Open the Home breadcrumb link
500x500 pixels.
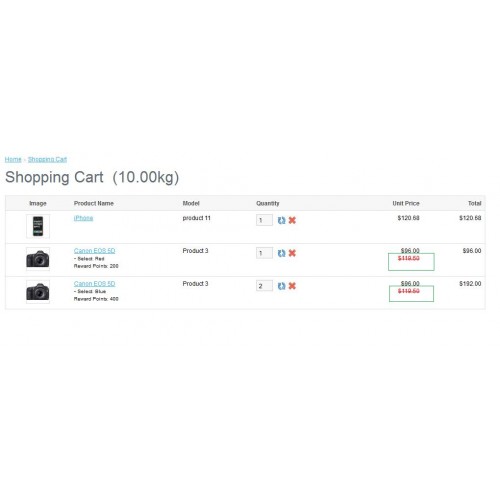pos(13,159)
